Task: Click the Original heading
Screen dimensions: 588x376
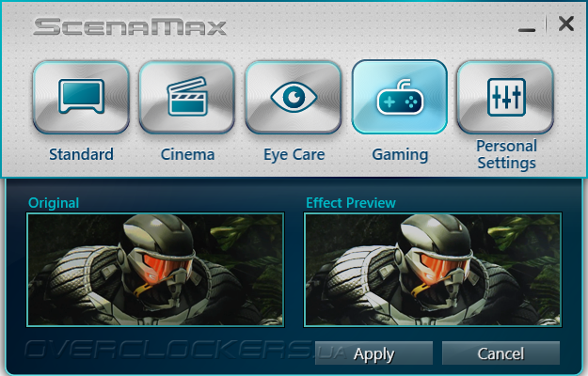Action: 54,203
